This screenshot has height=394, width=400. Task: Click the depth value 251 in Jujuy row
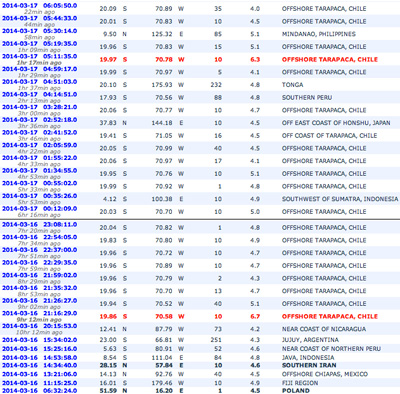216,340
